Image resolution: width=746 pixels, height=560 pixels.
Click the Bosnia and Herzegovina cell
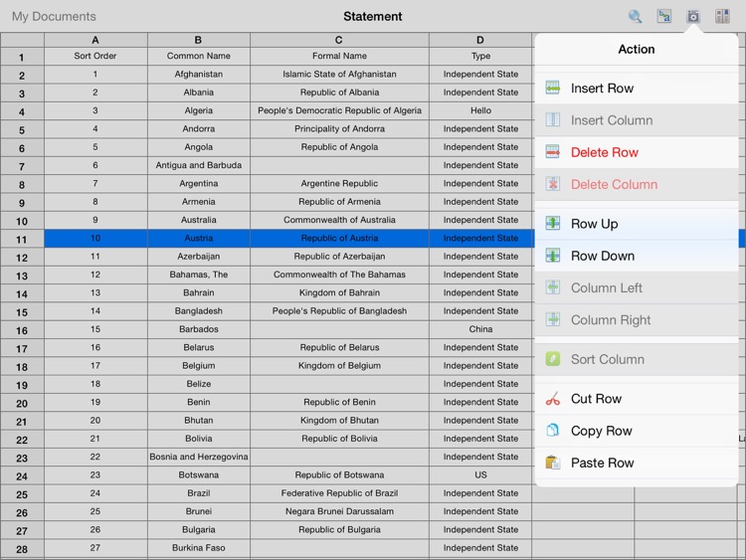(x=198, y=457)
